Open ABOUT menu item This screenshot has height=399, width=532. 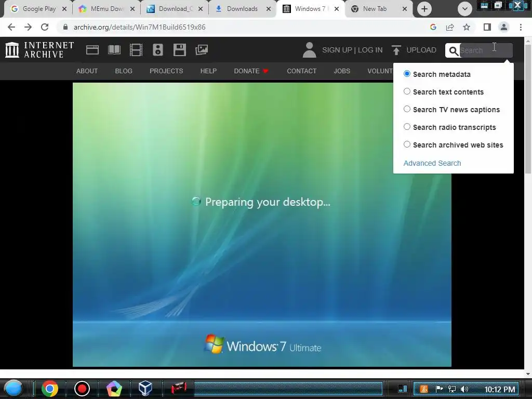click(87, 71)
